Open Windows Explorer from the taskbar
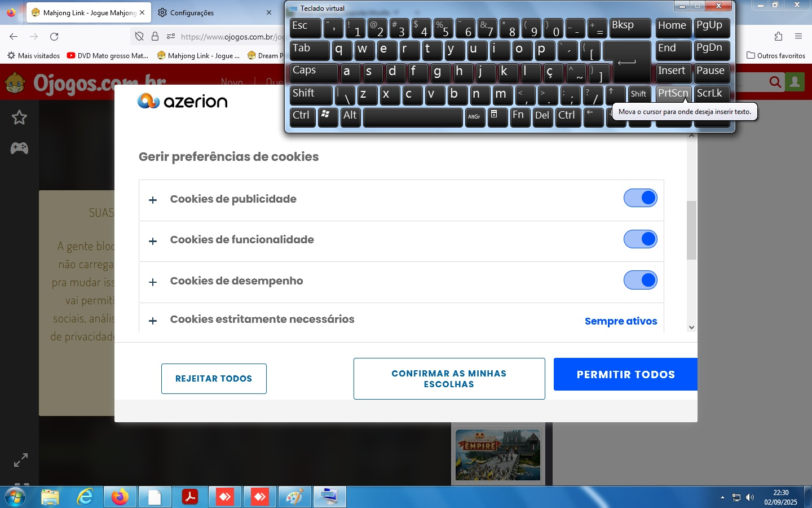This screenshot has height=508, width=812. 50,497
